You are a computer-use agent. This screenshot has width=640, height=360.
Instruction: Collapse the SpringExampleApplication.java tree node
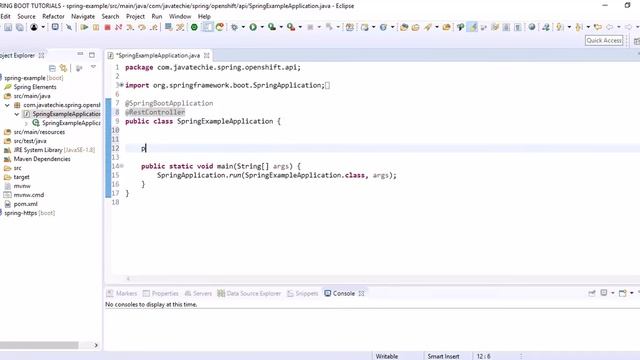pyautogui.click(x=17, y=114)
